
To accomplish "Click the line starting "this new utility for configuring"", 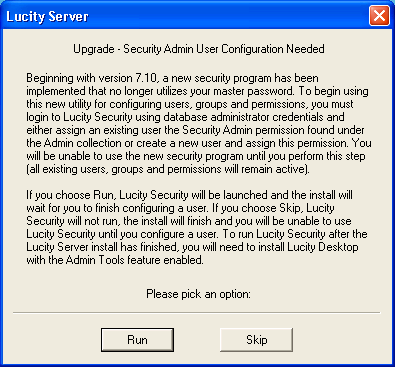I will pos(190,104).
